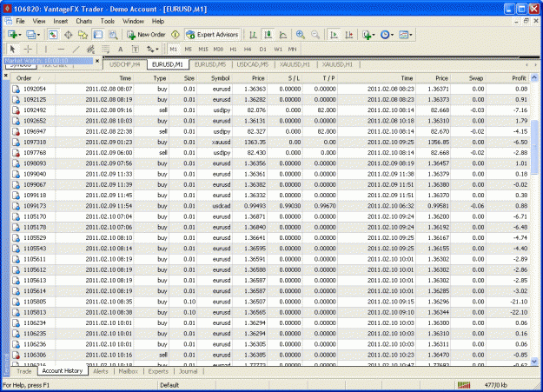Close the Market Watch panel
This screenshot has height=392, width=543.
click(97, 61)
